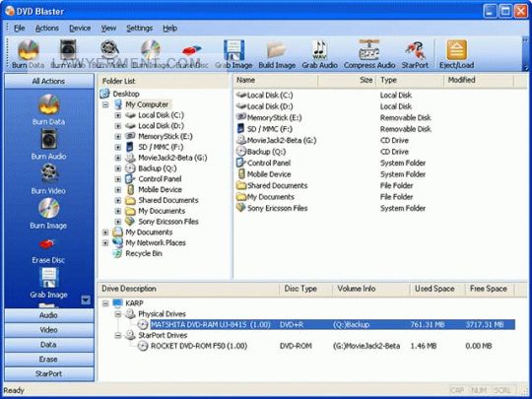This screenshot has width=532, height=399.
Task: Open the Audio category in sidebar
Action: click(x=49, y=315)
